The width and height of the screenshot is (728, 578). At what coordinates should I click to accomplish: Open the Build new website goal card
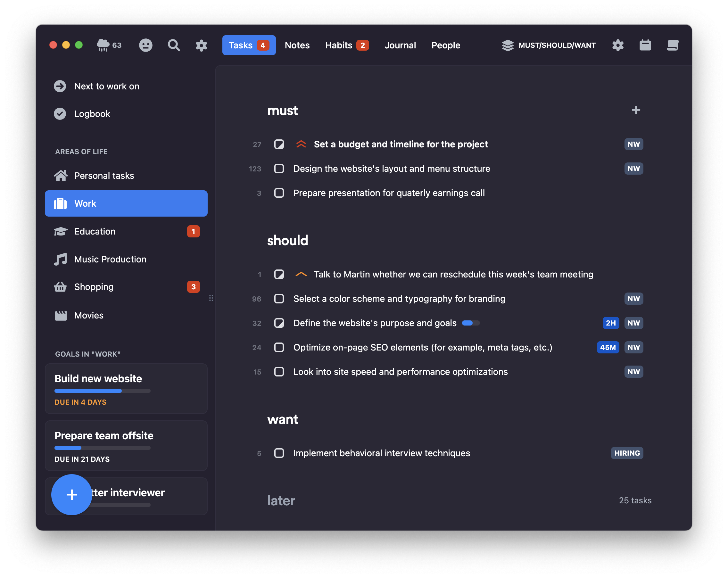pyautogui.click(x=126, y=388)
